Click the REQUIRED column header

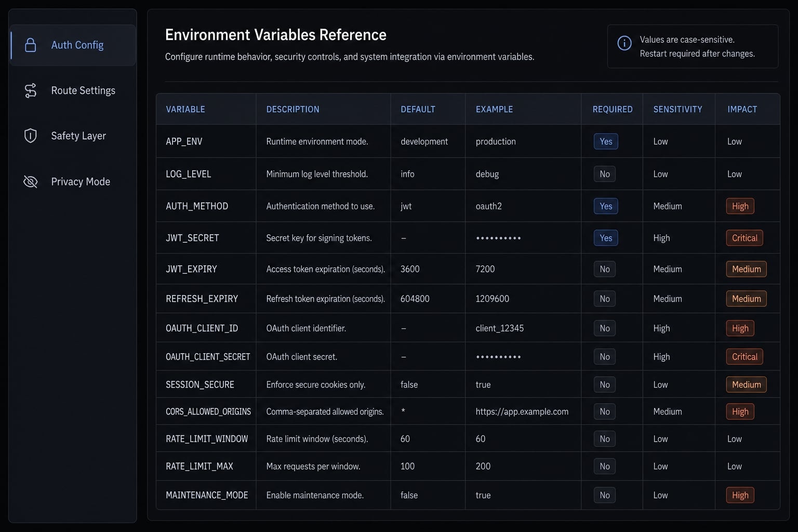pos(613,109)
